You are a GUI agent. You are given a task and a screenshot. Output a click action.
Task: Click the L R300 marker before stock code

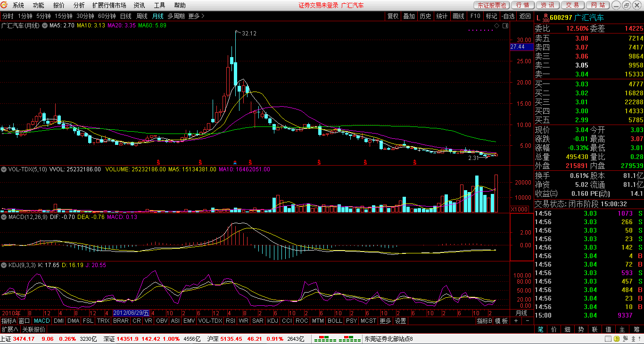(542, 17)
